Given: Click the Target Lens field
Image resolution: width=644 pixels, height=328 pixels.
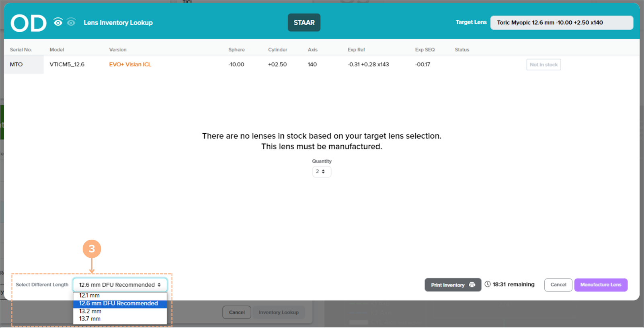Looking at the screenshot, I should [562, 22].
